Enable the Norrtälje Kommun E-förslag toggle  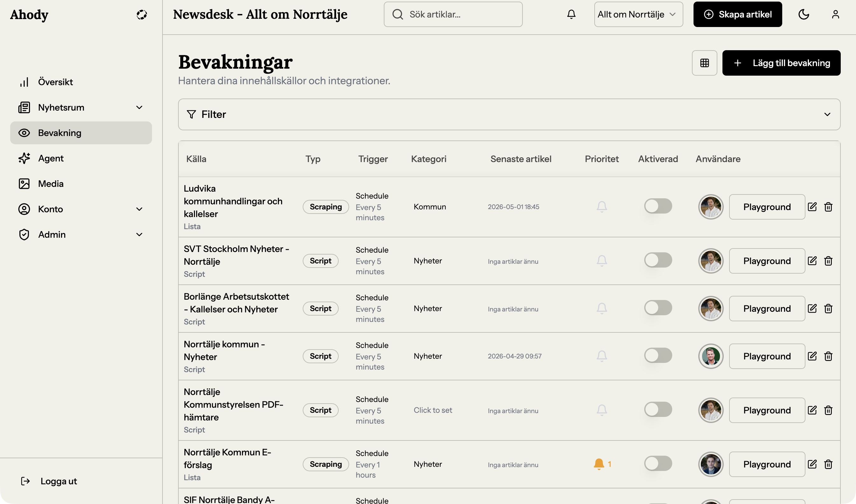(658, 463)
